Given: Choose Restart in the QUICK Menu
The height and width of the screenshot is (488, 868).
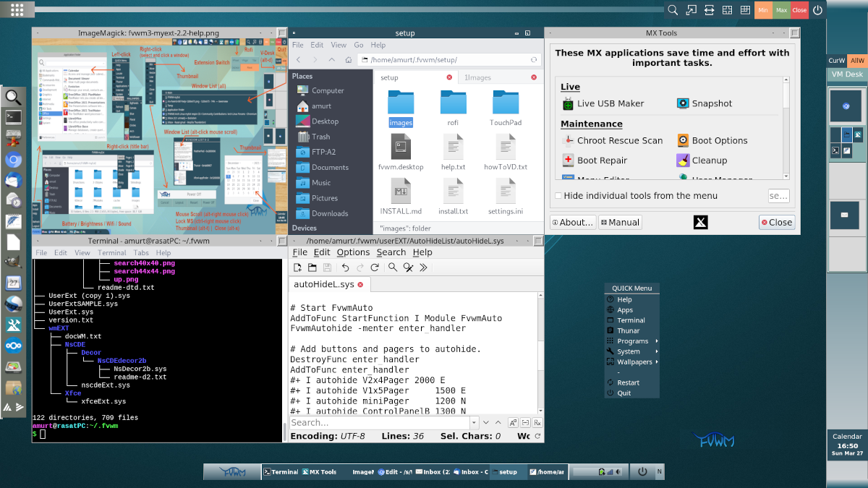Looking at the screenshot, I should tap(632, 382).
